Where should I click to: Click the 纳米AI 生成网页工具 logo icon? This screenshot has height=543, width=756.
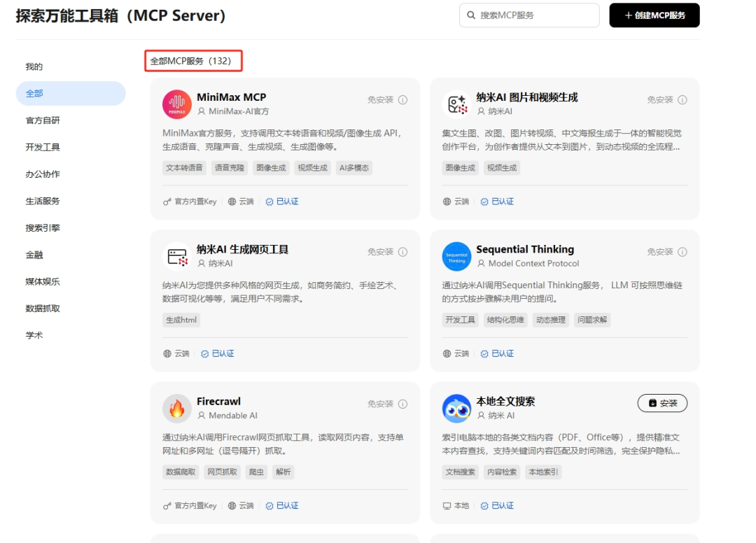click(177, 256)
